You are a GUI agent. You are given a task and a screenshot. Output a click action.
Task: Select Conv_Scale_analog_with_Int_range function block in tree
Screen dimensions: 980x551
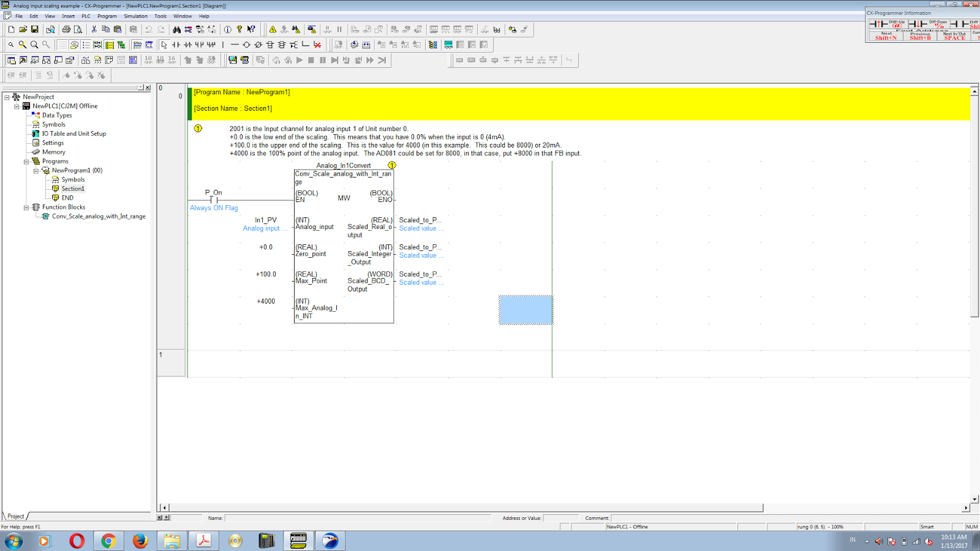coord(99,216)
